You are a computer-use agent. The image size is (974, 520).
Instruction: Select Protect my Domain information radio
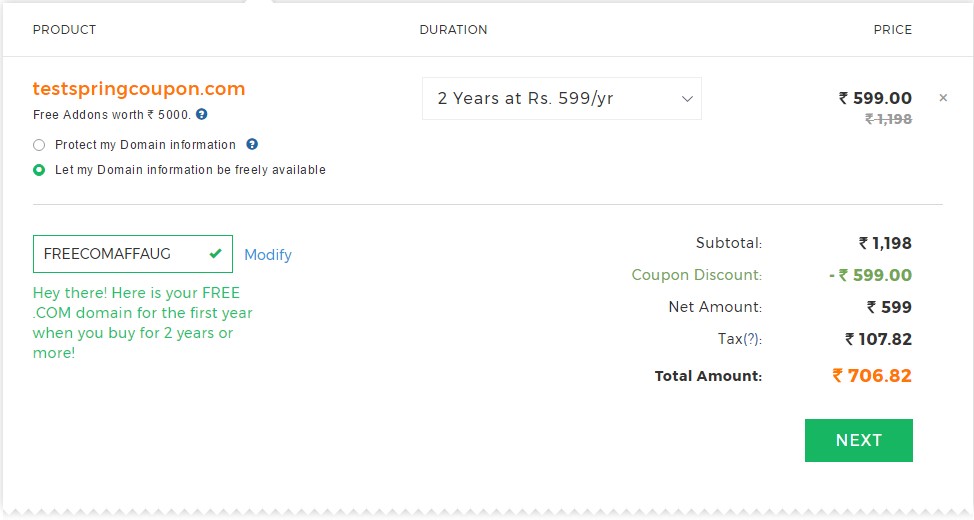(x=39, y=145)
